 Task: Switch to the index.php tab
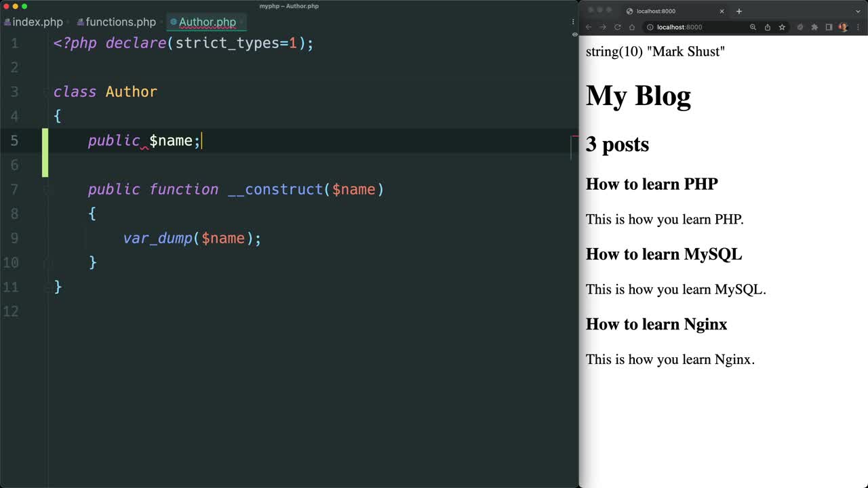click(37, 22)
